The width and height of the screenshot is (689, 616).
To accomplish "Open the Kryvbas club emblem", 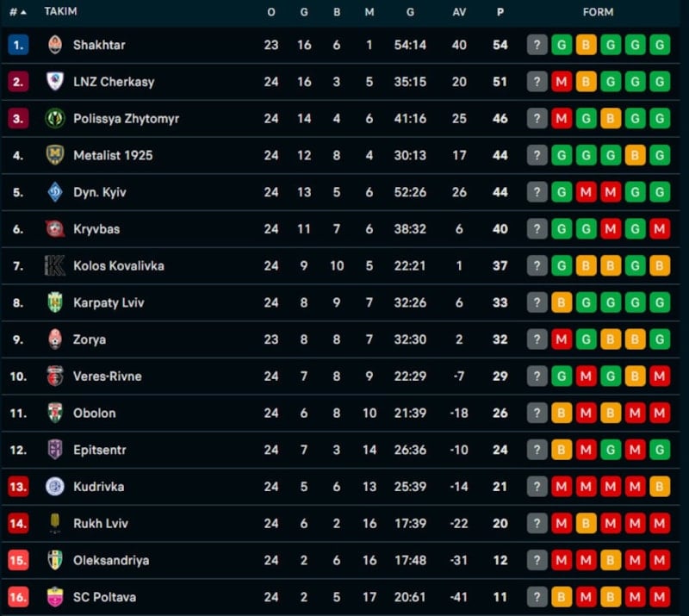I will [55, 229].
